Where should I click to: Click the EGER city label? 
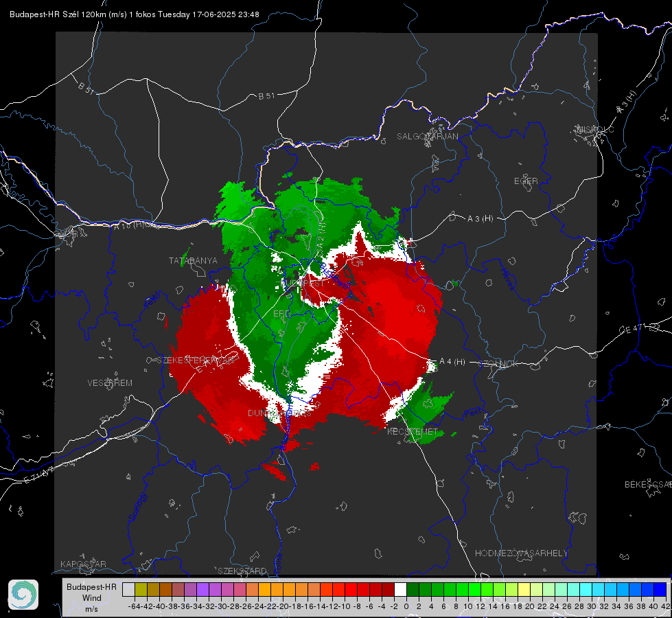click(x=526, y=181)
